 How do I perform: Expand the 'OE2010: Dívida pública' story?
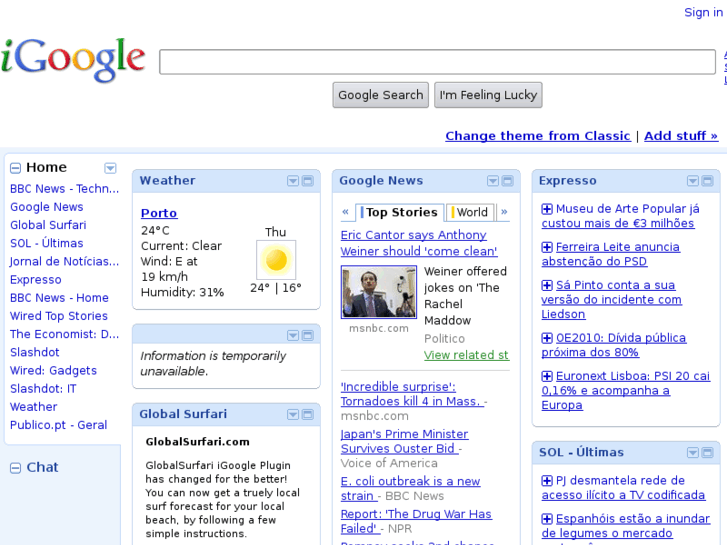(x=547, y=338)
